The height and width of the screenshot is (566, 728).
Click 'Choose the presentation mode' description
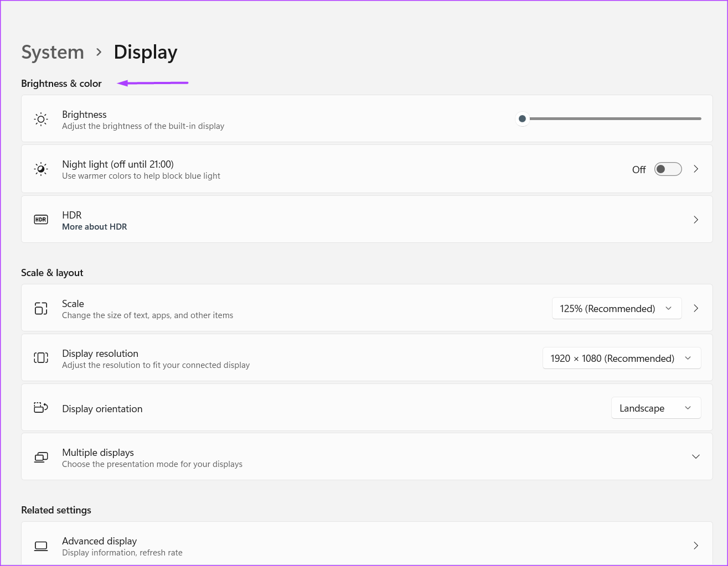152,464
